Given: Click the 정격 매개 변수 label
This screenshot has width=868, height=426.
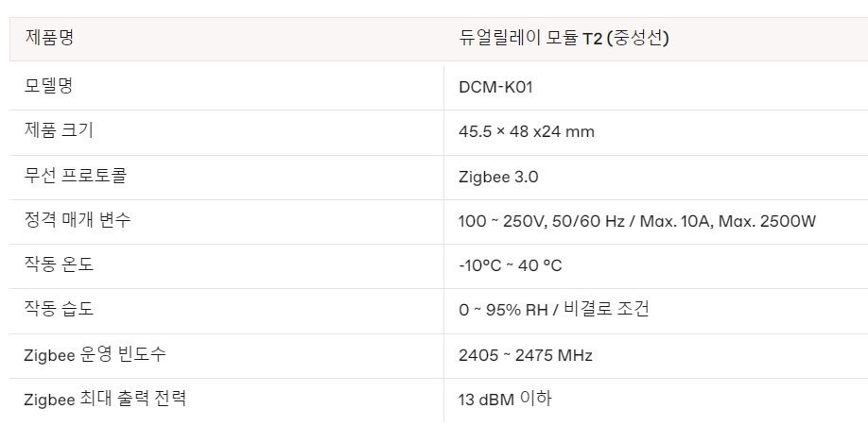Looking at the screenshot, I should 78,220.
